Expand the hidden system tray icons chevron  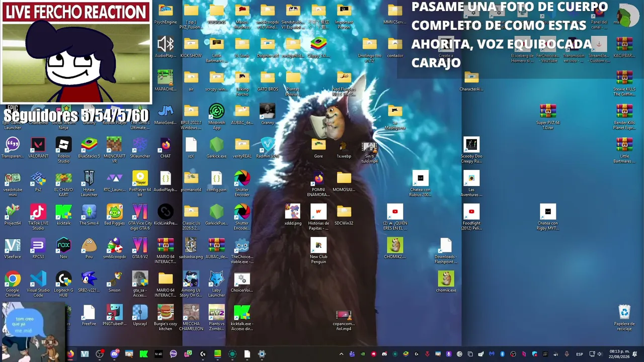(x=341, y=354)
